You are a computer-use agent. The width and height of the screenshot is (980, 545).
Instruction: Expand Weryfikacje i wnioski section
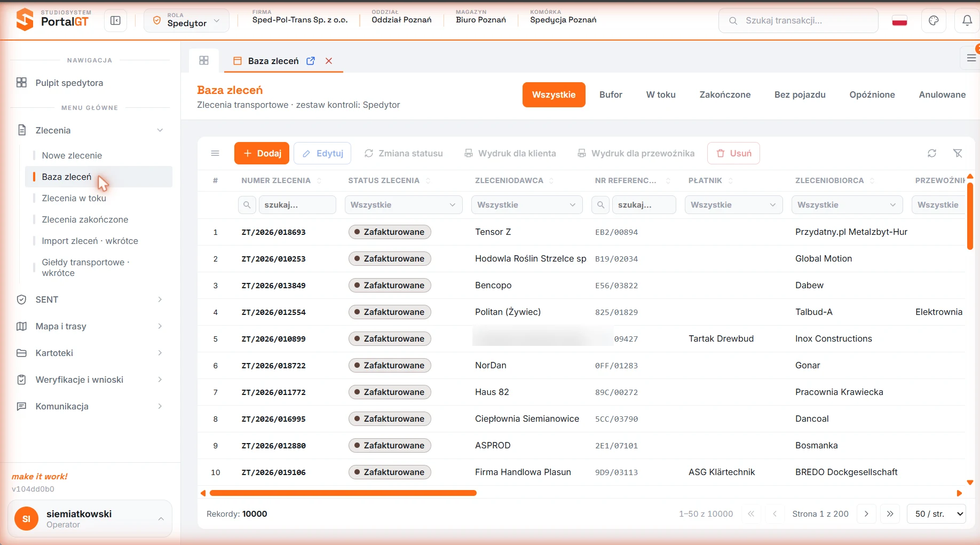160,380
